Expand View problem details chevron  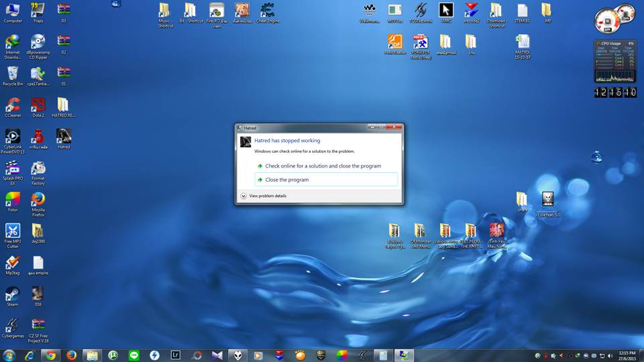point(243,196)
